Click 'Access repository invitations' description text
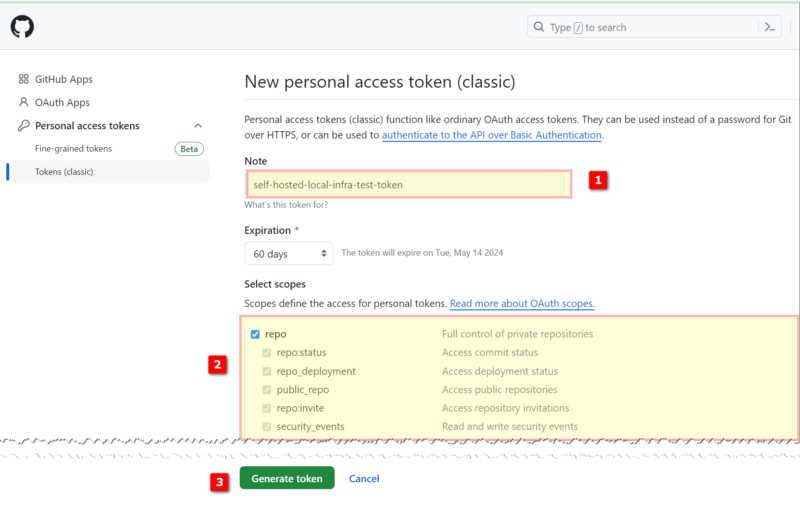800x505 pixels. tap(505, 408)
